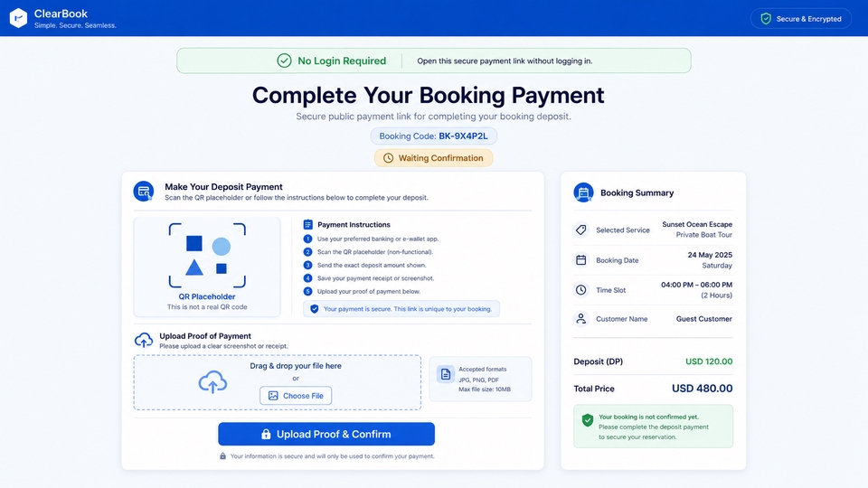Screen dimensions: 868x488
Task: Click the QR Placeholder shapes graphic
Action: (207, 256)
